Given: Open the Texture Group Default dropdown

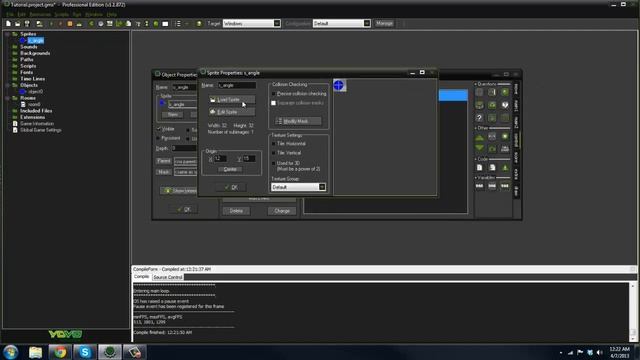Looking at the screenshot, I should click(x=298, y=187).
